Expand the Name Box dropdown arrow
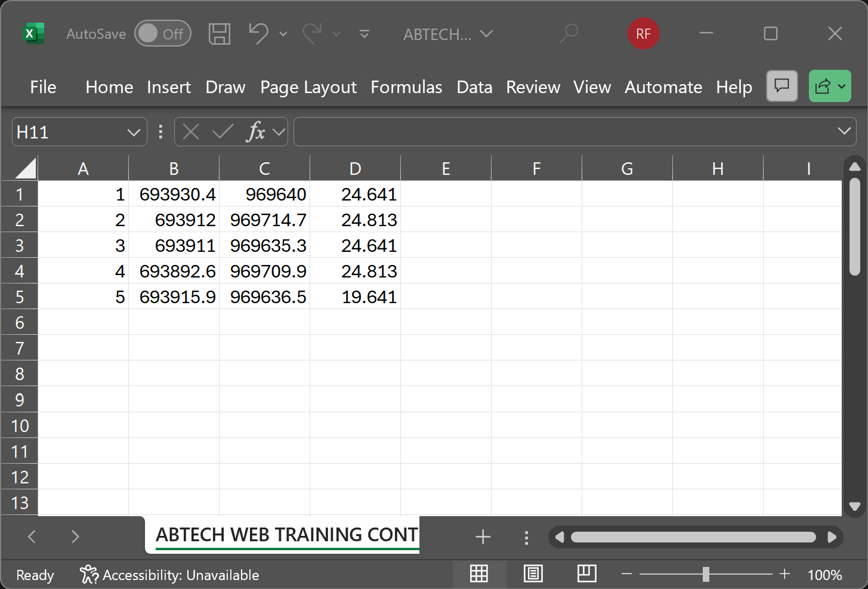This screenshot has width=868, height=589. pyautogui.click(x=134, y=132)
